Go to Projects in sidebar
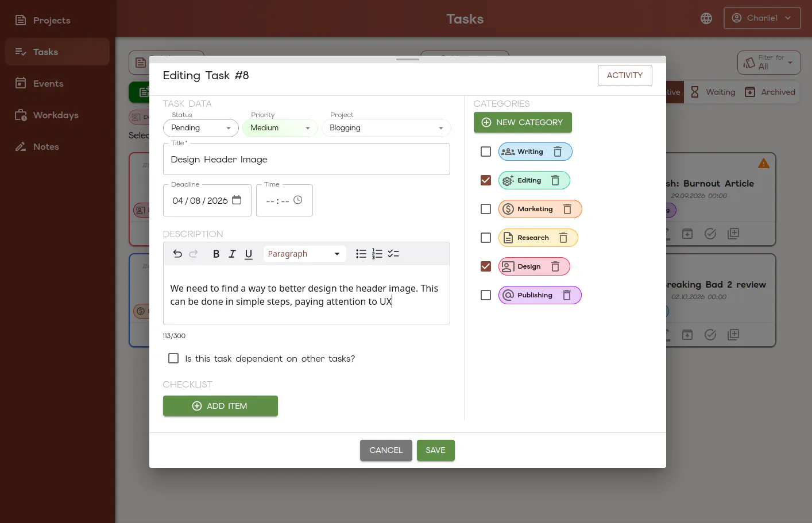This screenshot has width=812, height=523. (x=57, y=20)
